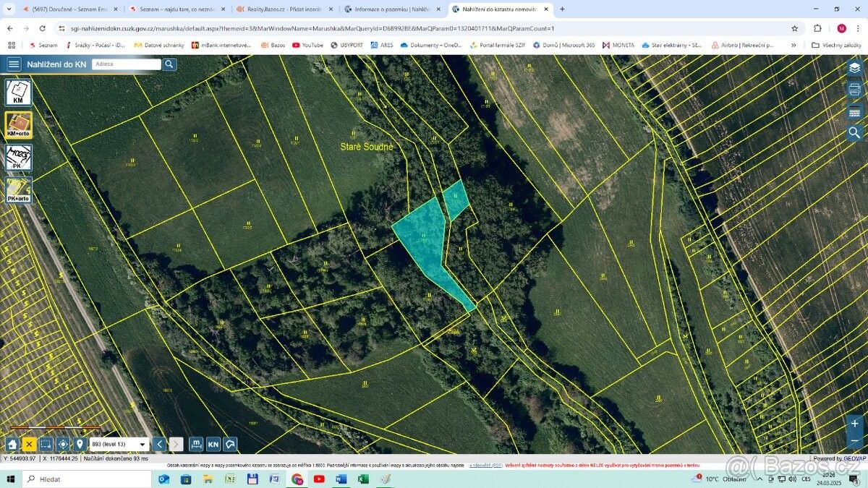Open the map layers panel

[854, 67]
